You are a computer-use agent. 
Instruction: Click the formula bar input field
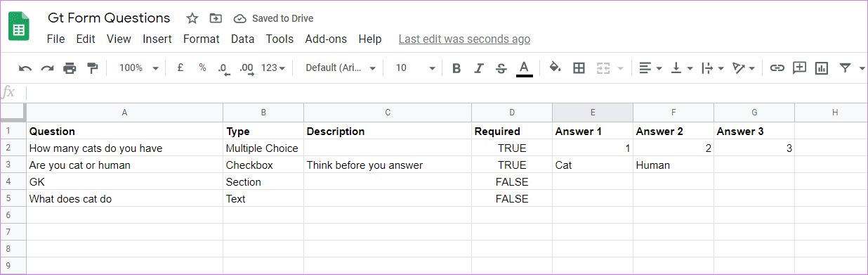447,92
